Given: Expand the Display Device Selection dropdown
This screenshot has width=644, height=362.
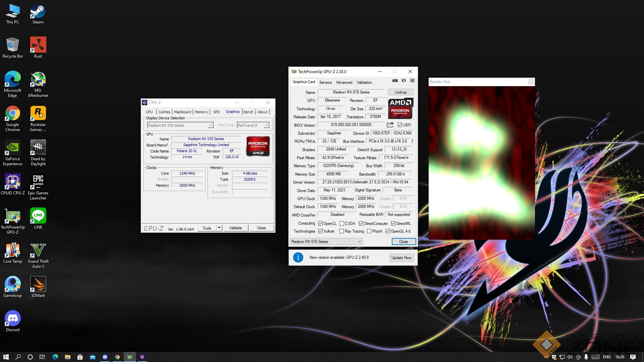Looking at the screenshot, I should pos(211,125).
